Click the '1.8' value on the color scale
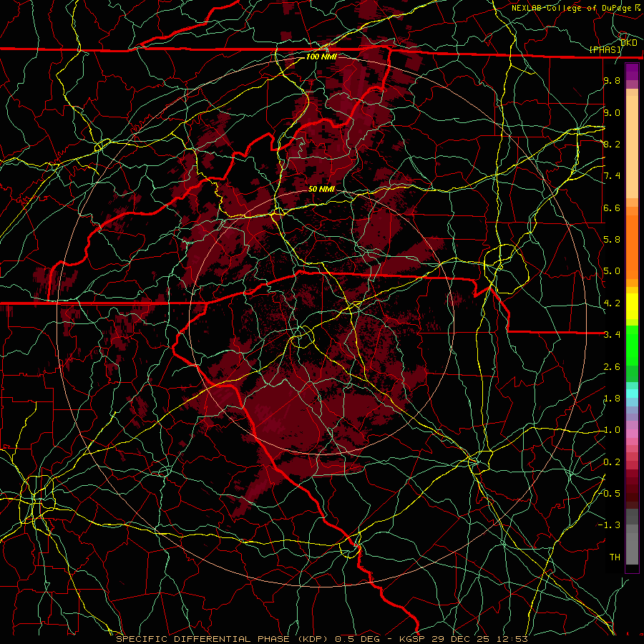644x644 pixels. pyautogui.click(x=612, y=399)
